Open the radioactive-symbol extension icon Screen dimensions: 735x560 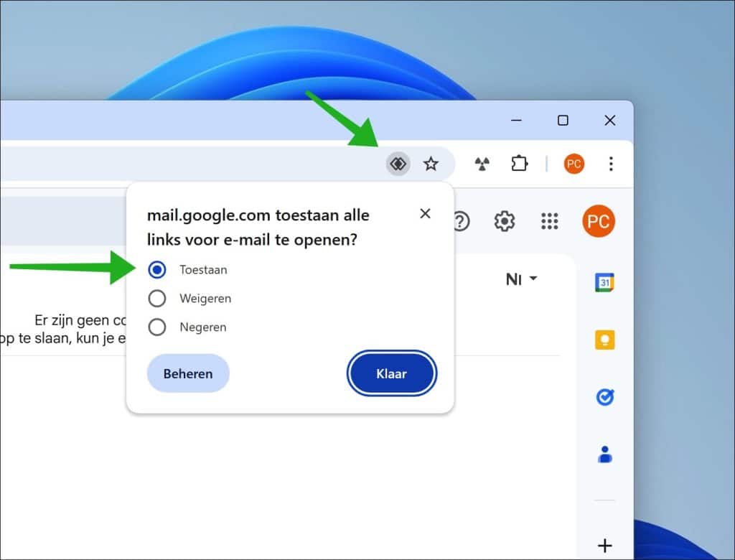(x=482, y=164)
